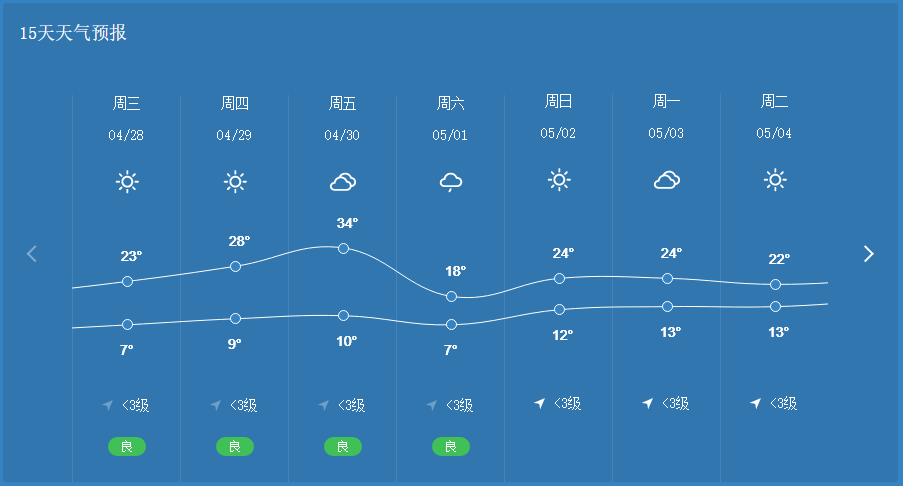Viewport: 903px width, 486px height.
Task: Click the 34° high temperature point
Action: pyautogui.click(x=343, y=249)
